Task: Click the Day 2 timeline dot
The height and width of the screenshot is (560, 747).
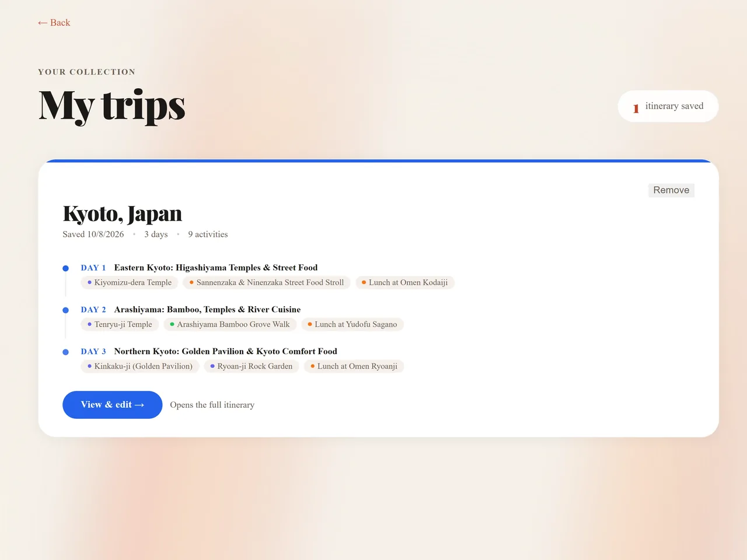Action: (x=66, y=310)
